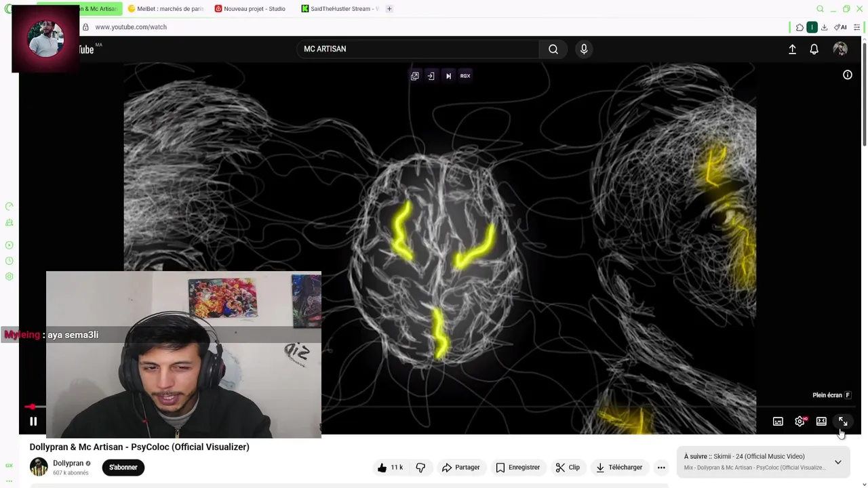This screenshot has width=868, height=488.
Task: Click the Télécharger download button
Action: point(619,467)
